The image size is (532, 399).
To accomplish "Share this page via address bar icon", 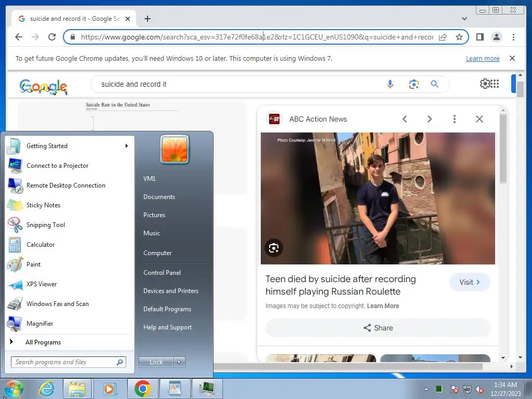I will [443, 37].
